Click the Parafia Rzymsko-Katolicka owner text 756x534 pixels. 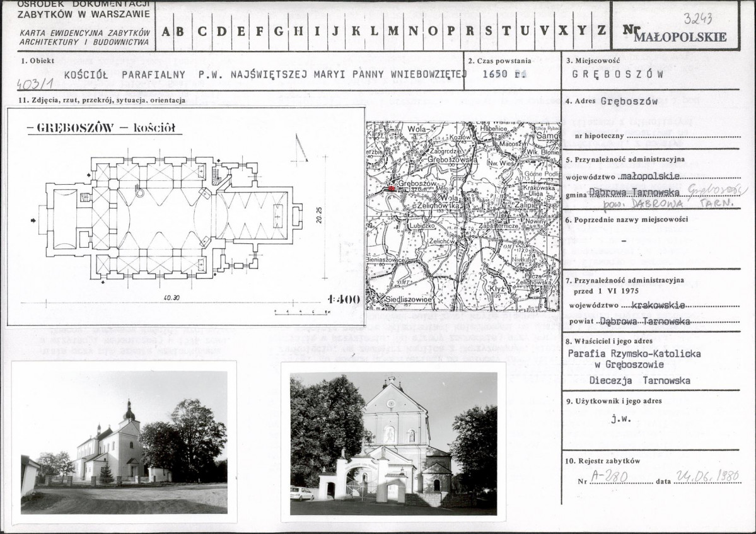(634, 354)
